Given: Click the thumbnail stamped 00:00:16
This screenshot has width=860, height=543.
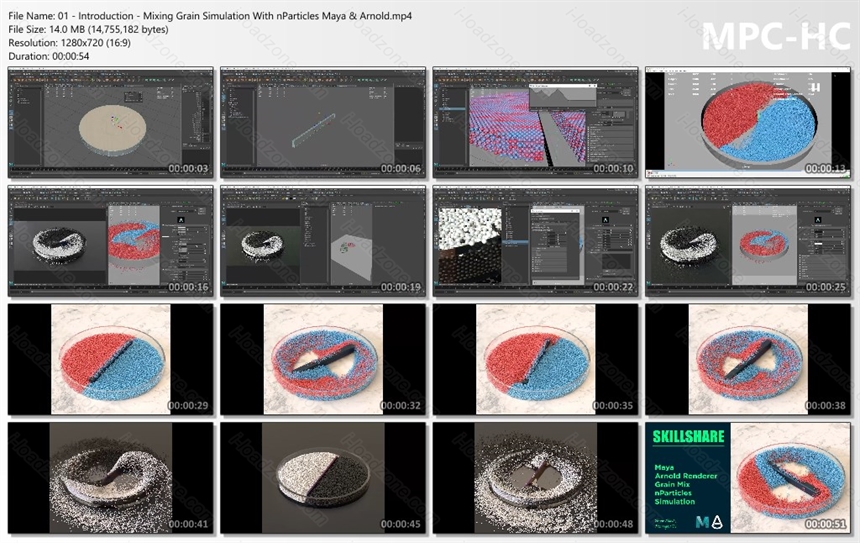Looking at the screenshot, I should pos(111,241).
